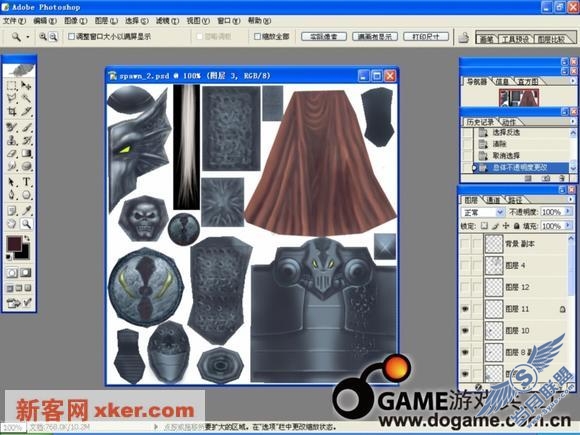Open the foreground color swatch
Screen dimensions: 580x435
[14, 243]
